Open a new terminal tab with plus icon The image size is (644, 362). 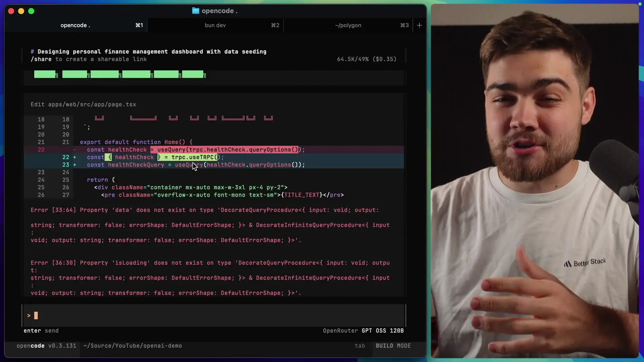419,25
